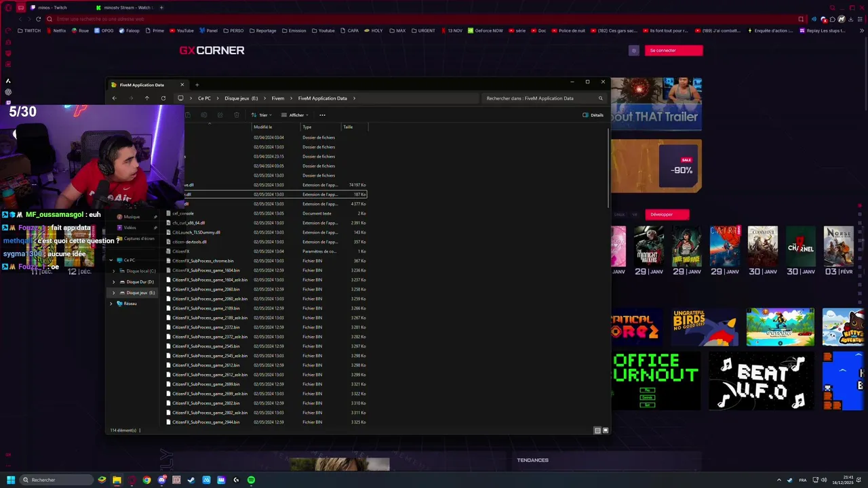Navigate to Fivem folder in breadcrumb
Image resolution: width=868 pixels, height=488 pixels.
(x=278, y=98)
